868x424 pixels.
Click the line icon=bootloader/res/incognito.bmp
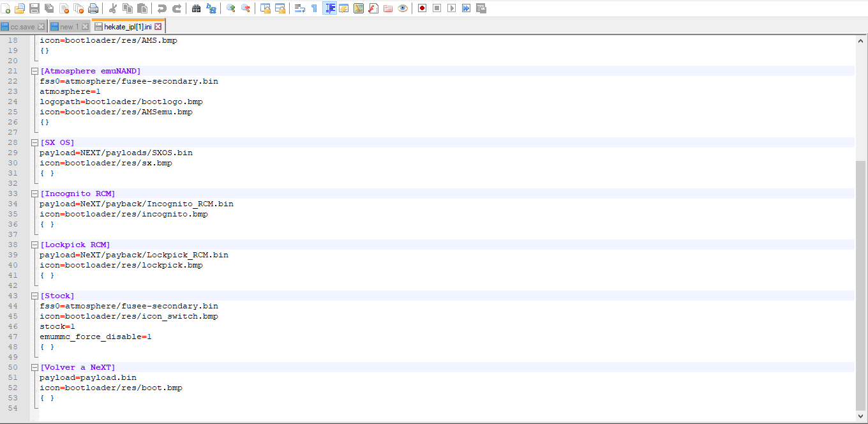tap(124, 215)
